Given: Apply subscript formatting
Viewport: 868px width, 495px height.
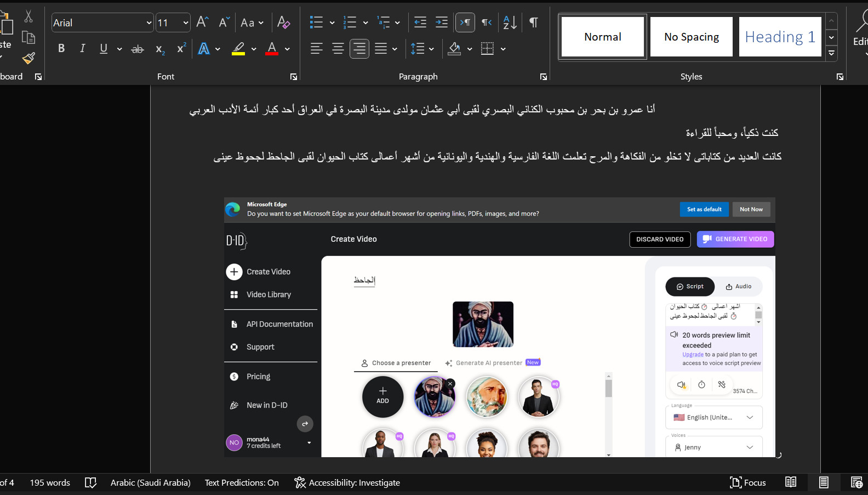Looking at the screenshot, I should coord(160,49).
